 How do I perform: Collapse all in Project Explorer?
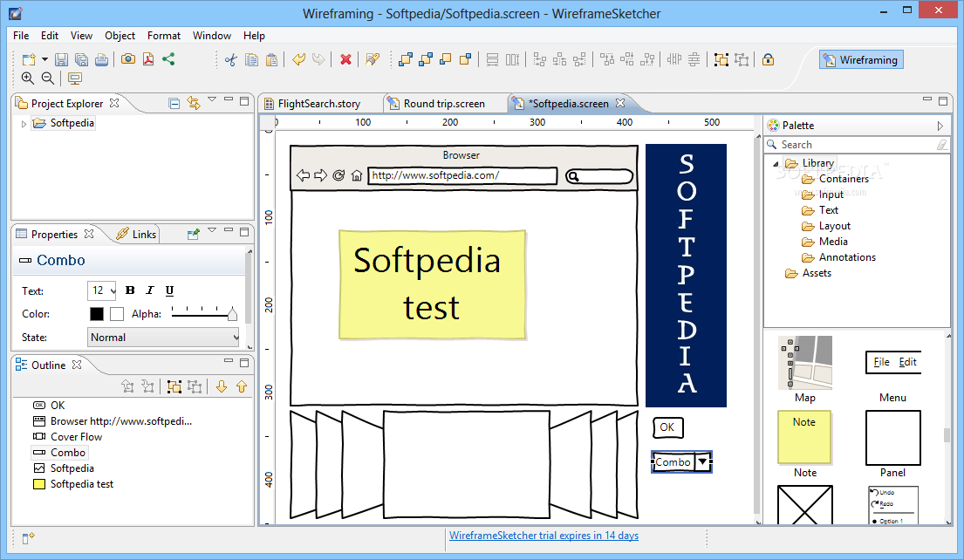pos(174,103)
